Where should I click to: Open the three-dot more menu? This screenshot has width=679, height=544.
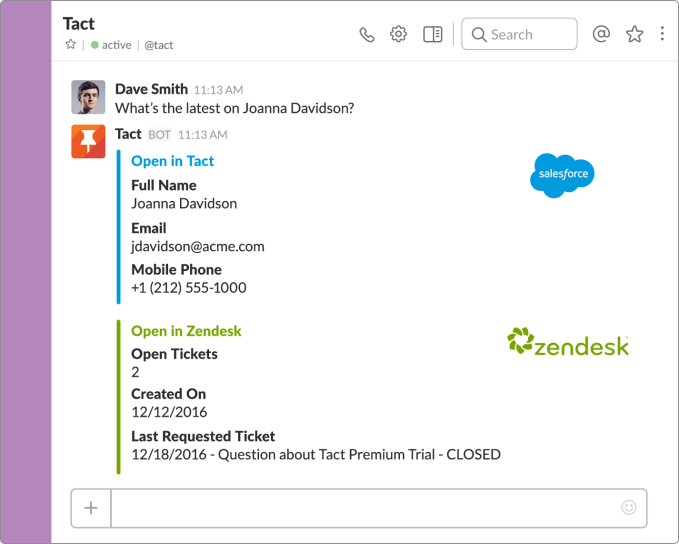[x=662, y=34]
